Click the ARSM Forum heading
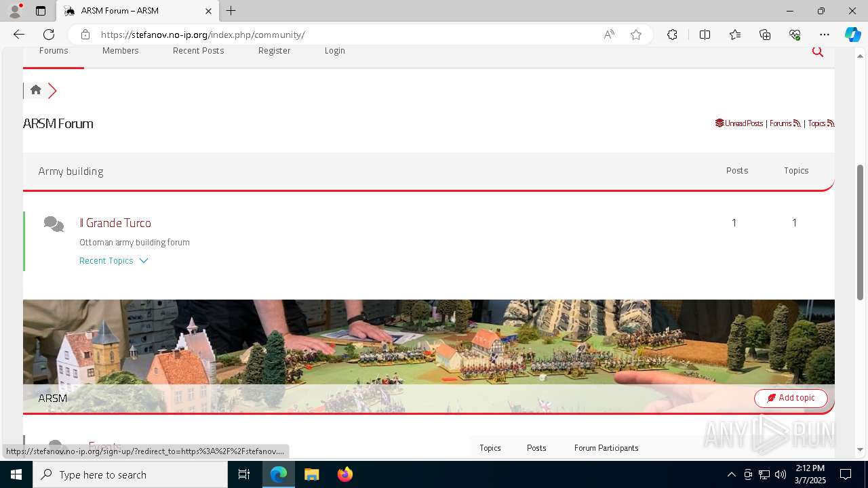The image size is (868, 488). click(58, 123)
